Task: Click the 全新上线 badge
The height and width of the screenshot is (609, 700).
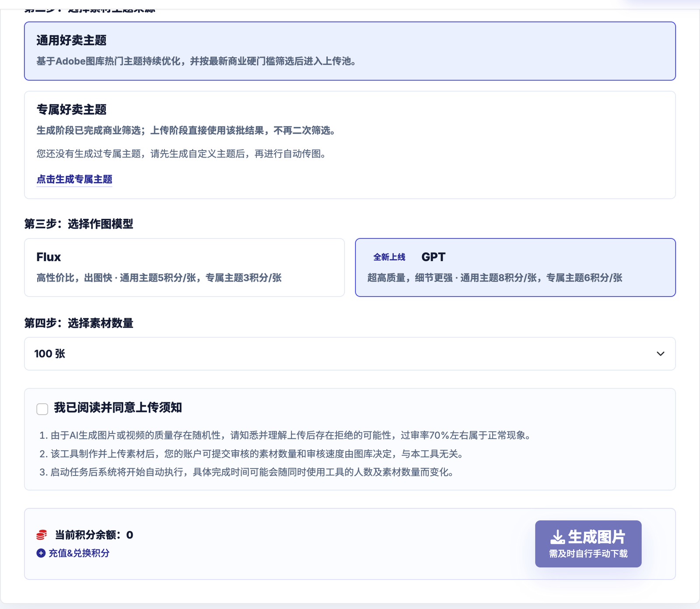Action: (389, 257)
